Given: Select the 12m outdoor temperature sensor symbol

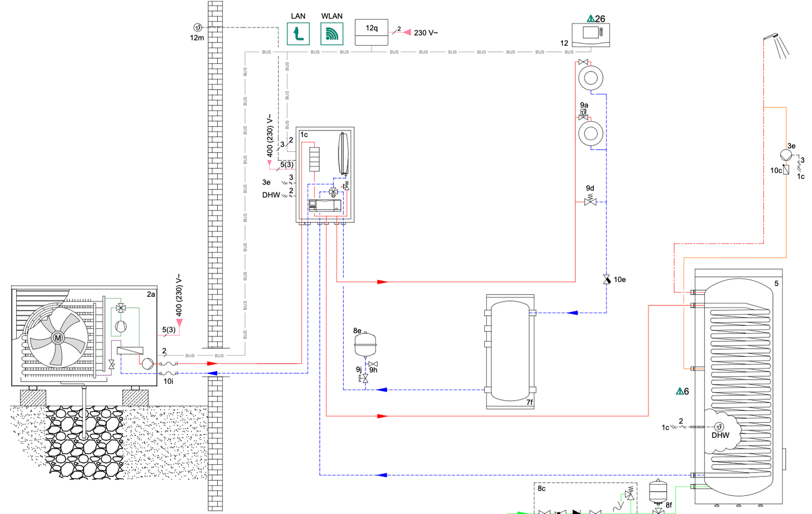Looking at the screenshot, I should (198, 27).
